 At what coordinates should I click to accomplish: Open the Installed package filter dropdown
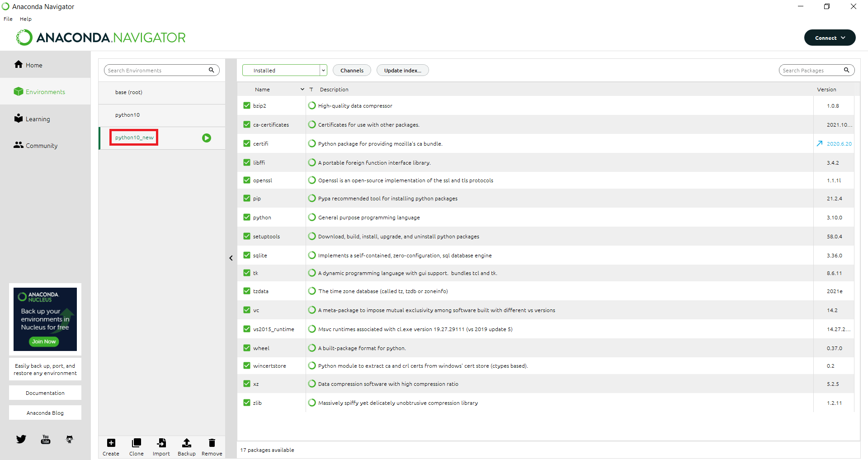pos(323,70)
